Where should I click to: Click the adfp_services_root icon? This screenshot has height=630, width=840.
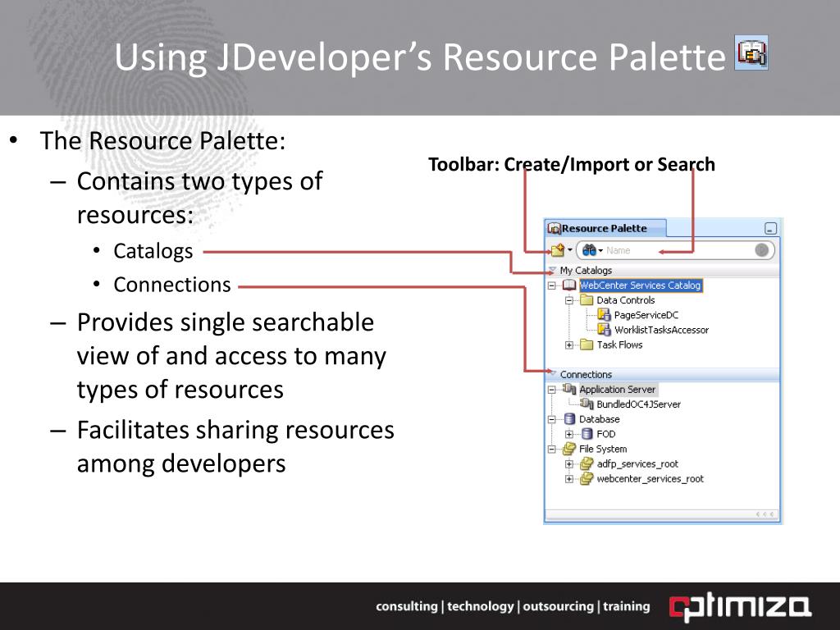pyautogui.click(x=587, y=463)
